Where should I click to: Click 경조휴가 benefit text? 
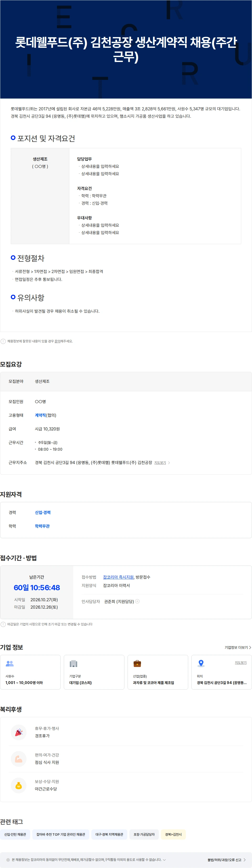(x=42, y=736)
